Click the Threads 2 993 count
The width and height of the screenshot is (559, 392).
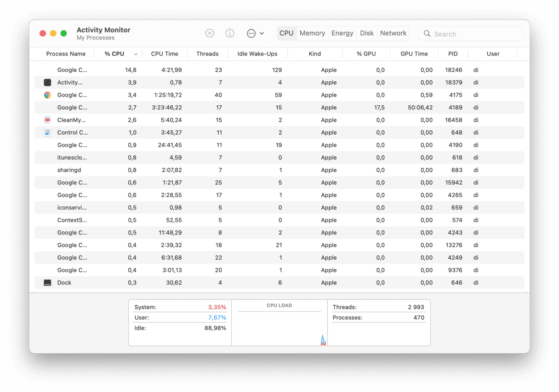pyautogui.click(x=416, y=307)
